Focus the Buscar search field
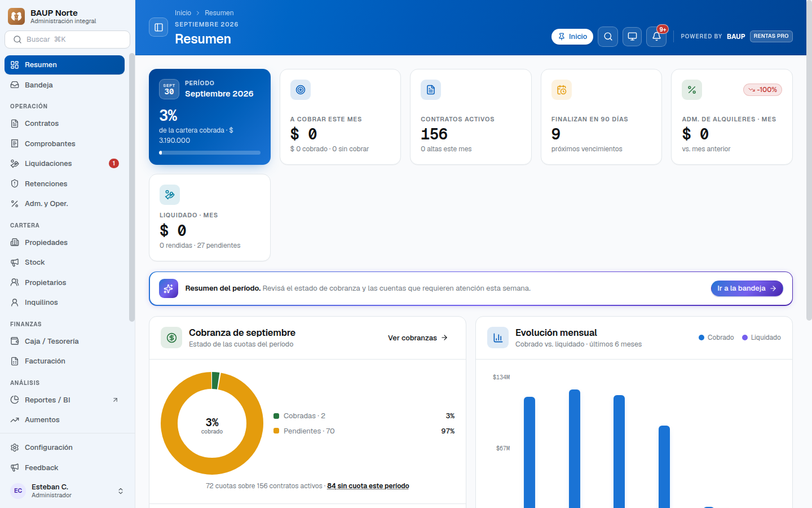The image size is (812, 508). tap(67, 40)
